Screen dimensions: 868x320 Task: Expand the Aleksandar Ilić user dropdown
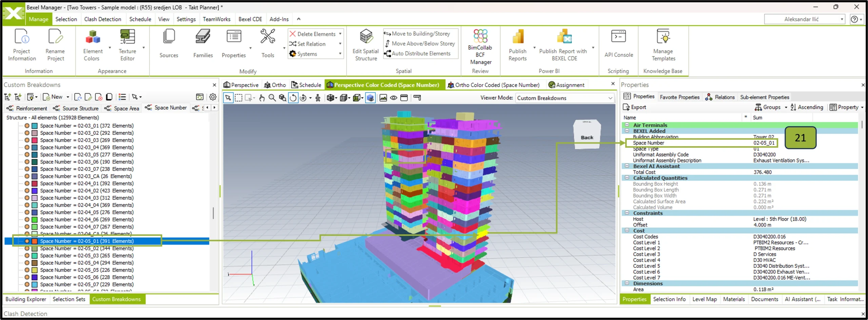click(x=805, y=19)
